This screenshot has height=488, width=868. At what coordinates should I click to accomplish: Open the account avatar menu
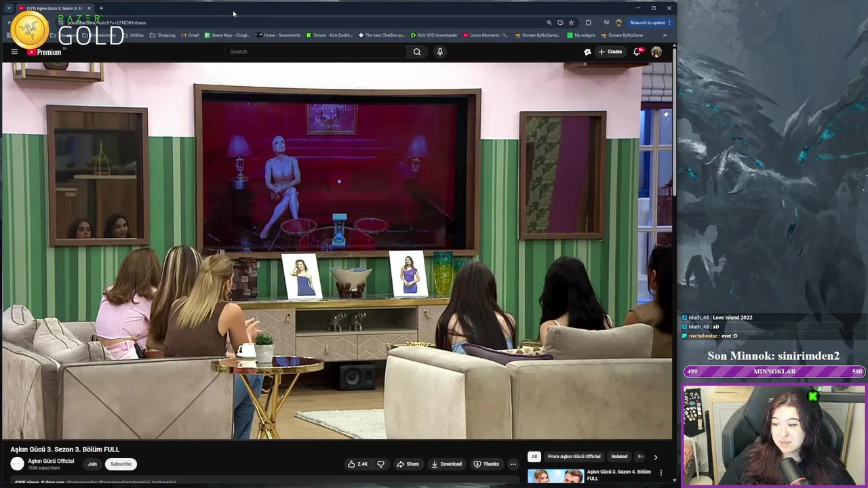[x=656, y=52]
